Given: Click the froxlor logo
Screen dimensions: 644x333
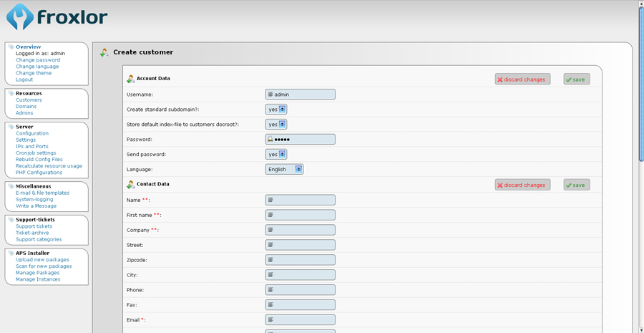Looking at the screenshot, I should point(57,16).
